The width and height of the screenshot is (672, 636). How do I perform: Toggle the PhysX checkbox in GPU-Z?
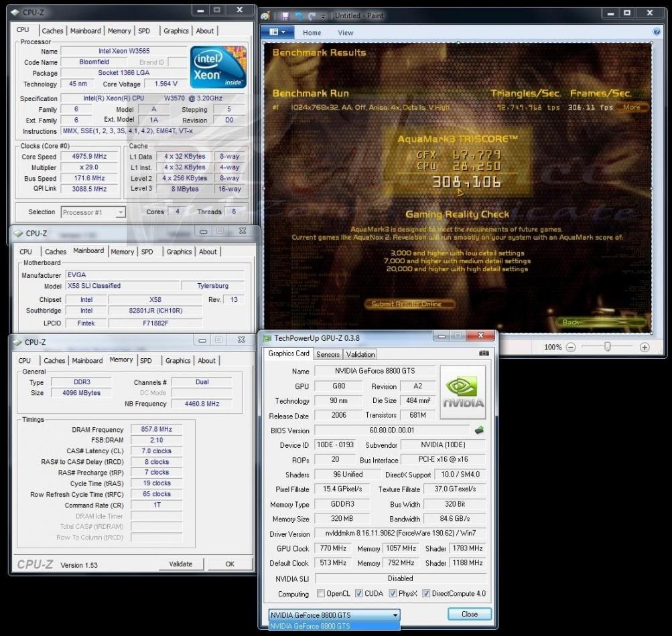392,593
